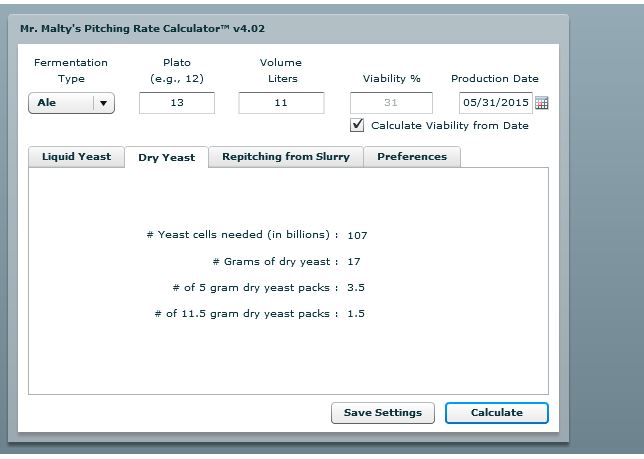Go to the Preferences tab
This screenshot has width=644, height=459.
(411, 157)
